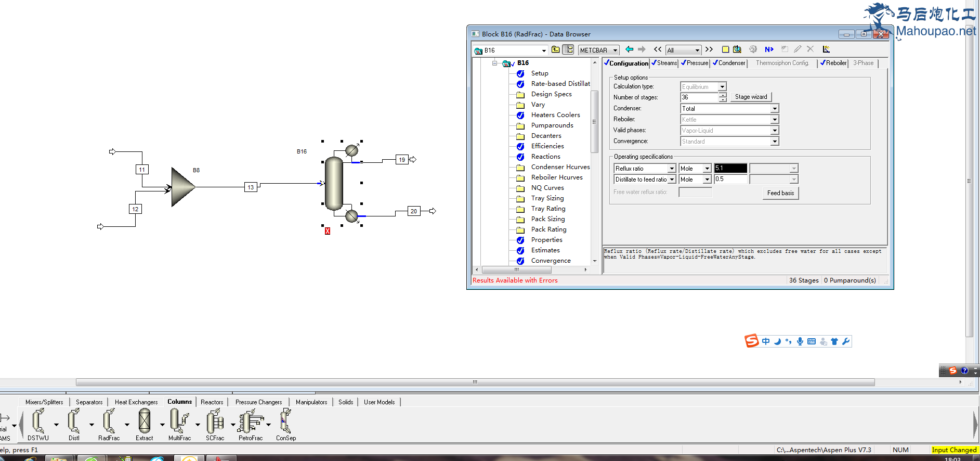Click the flowsheet horizontal scrollbar
980x461 pixels.
tap(475, 382)
